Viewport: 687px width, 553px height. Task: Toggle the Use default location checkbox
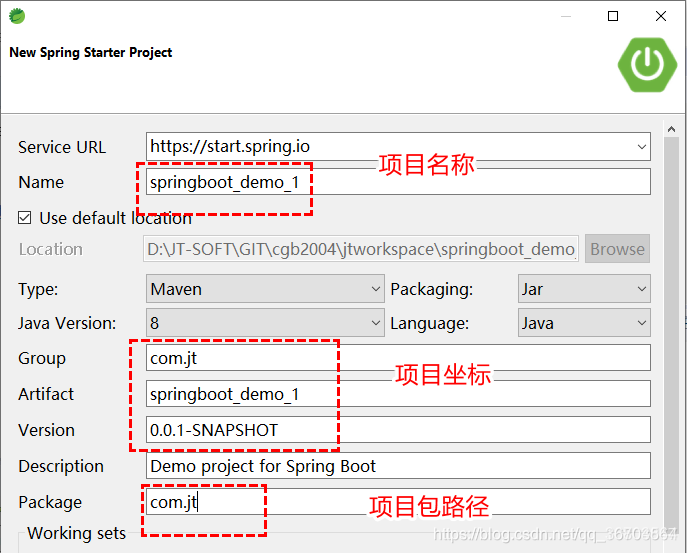25,218
